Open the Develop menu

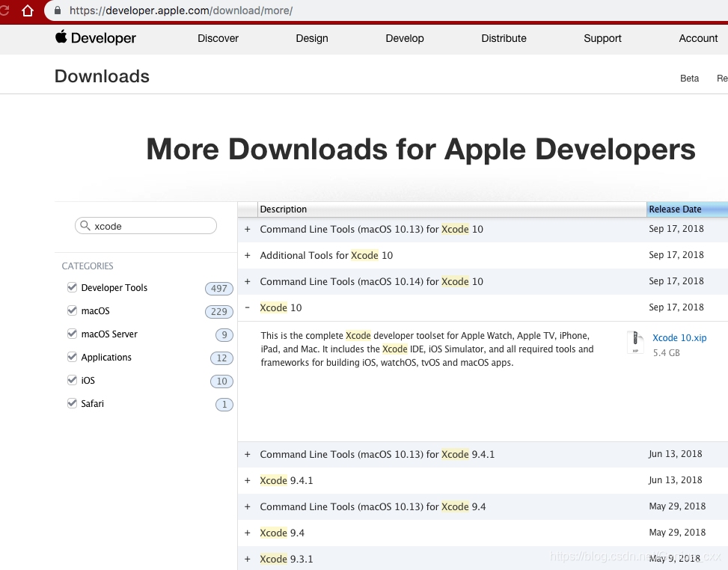[x=405, y=39]
